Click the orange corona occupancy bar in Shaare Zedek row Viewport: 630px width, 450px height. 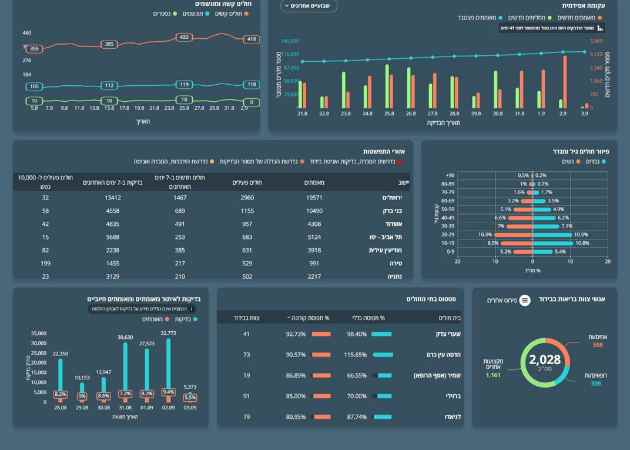coord(321,334)
